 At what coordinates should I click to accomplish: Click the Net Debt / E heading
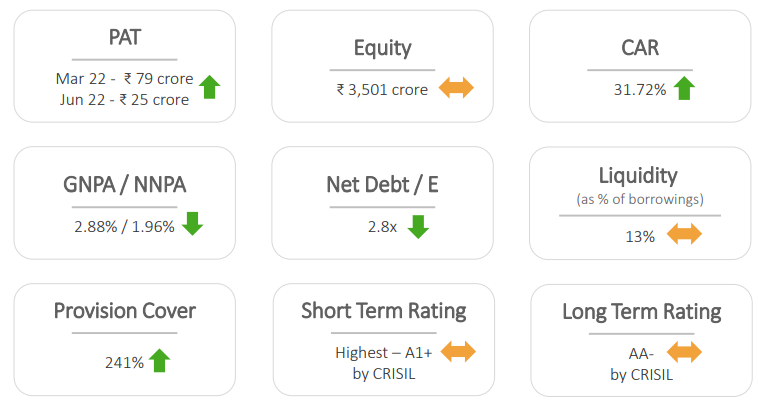pyautogui.click(x=382, y=185)
